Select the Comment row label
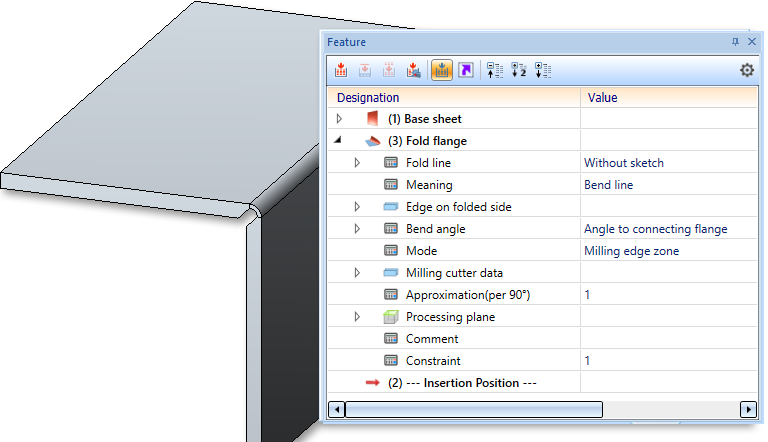The width and height of the screenshot is (768, 442). [432, 339]
